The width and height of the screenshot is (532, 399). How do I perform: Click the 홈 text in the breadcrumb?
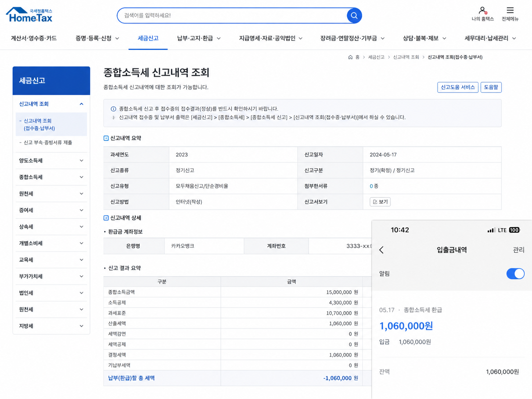357,57
